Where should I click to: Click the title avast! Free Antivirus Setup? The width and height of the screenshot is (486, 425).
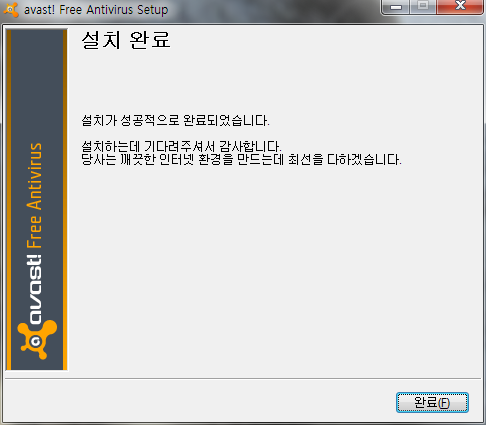[x=96, y=10]
